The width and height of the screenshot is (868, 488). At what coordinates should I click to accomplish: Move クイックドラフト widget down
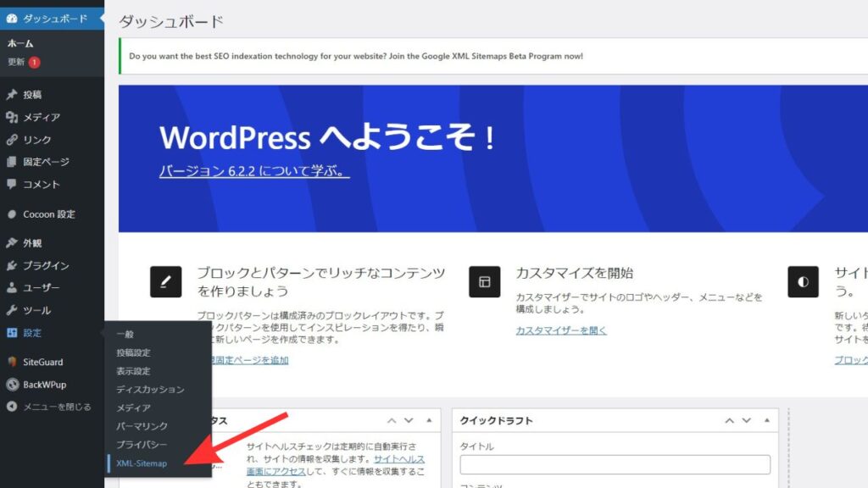[x=747, y=420]
